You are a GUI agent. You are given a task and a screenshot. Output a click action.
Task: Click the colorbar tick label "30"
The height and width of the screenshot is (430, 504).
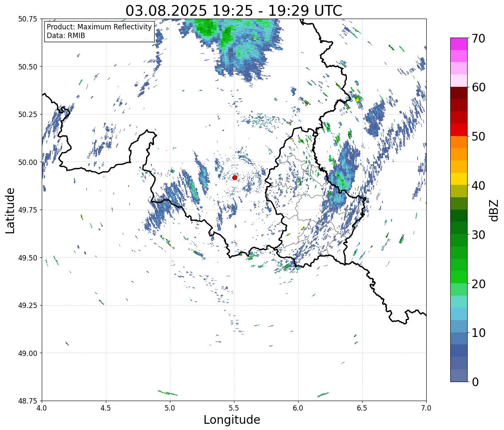[478, 234]
